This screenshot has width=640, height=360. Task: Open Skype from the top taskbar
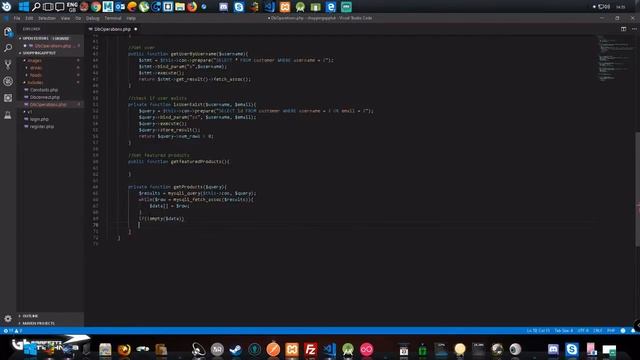[x=239, y=7]
